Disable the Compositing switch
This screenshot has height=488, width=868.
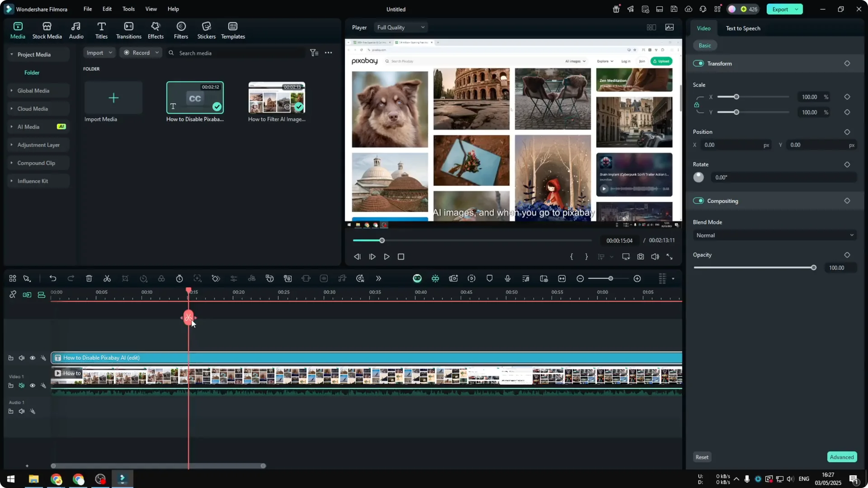pos(699,201)
